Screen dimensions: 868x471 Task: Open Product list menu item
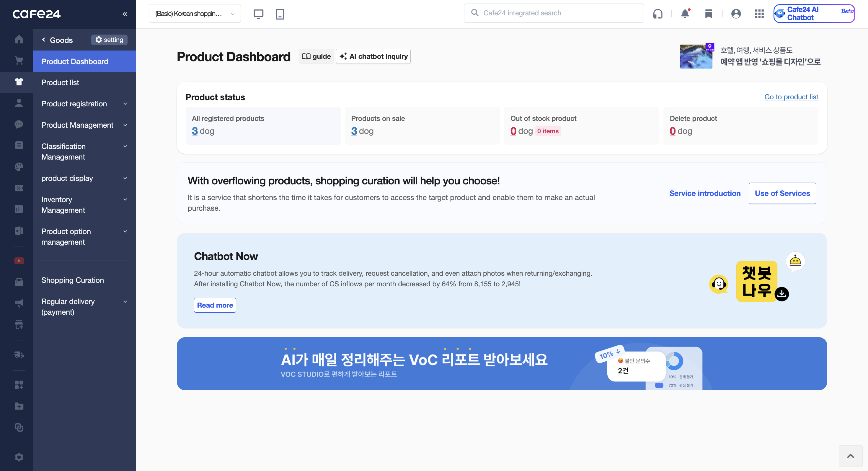click(x=60, y=82)
